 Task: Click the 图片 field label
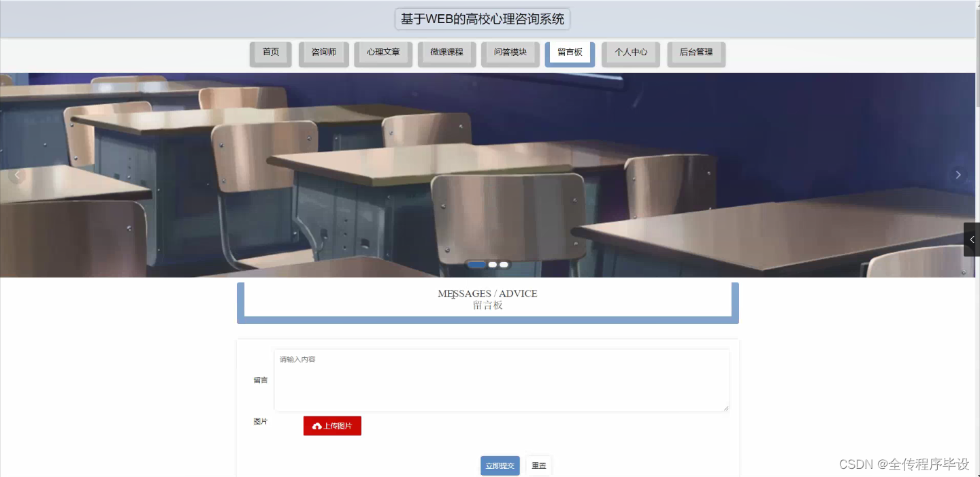point(261,422)
